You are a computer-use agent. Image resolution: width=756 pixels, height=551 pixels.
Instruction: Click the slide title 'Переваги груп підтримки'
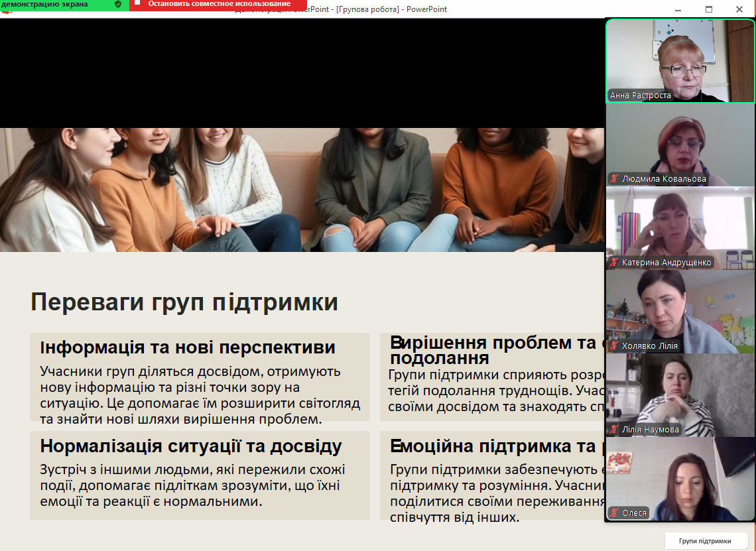click(184, 302)
